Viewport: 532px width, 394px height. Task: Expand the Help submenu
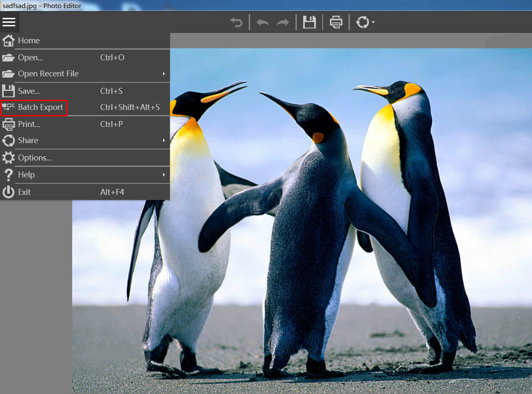click(85, 174)
